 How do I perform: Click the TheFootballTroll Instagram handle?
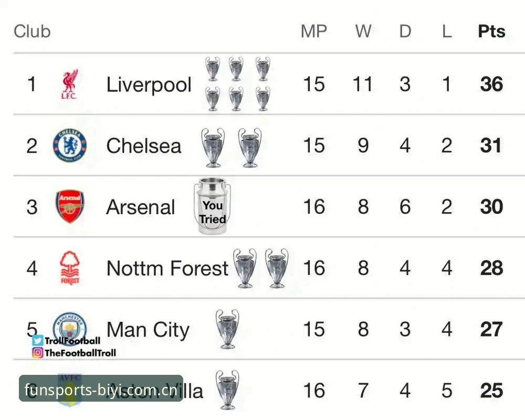(80, 353)
